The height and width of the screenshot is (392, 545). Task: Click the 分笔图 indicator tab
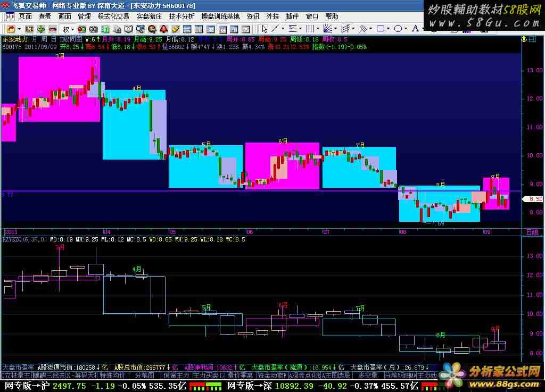click(145, 376)
